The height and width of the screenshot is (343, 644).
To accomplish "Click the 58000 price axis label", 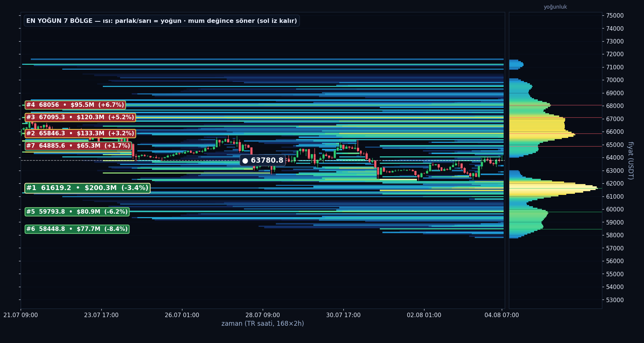I will tap(615, 235).
